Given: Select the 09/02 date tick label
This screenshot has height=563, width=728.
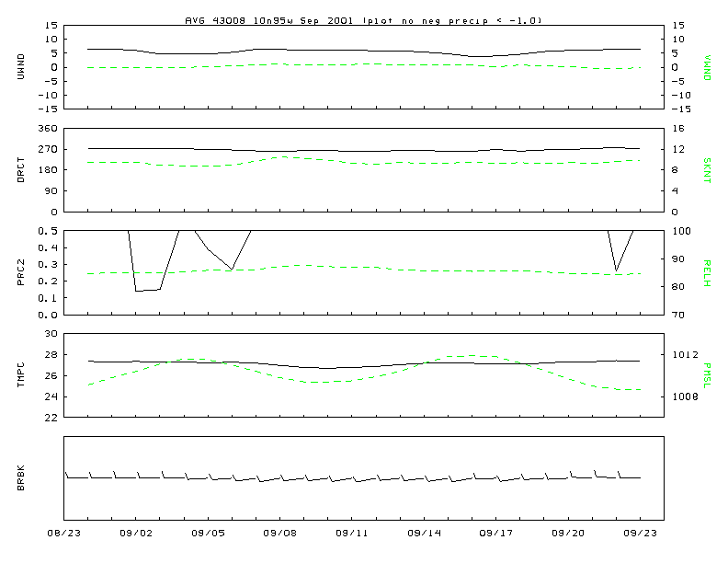Looking at the screenshot, I should point(135,532).
